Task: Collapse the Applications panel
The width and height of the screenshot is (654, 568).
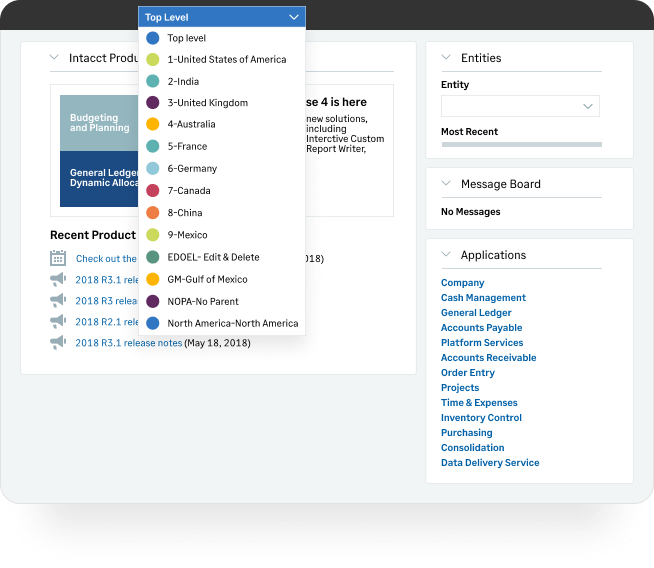Action: (446, 255)
